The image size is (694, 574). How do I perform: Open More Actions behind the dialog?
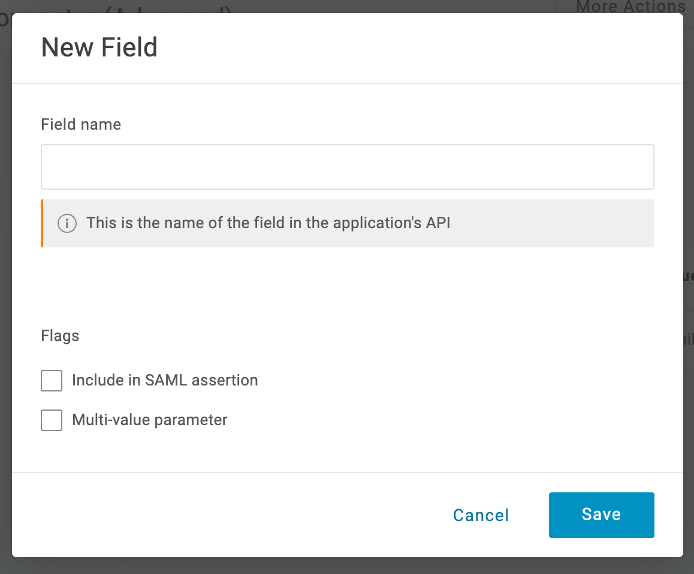(x=630, y=6)
